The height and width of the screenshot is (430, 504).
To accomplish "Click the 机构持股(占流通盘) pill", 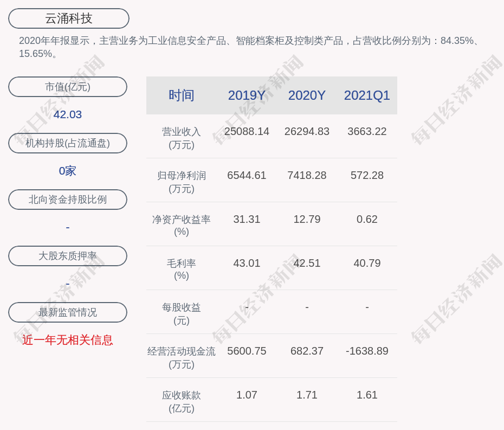I will 68,143.
